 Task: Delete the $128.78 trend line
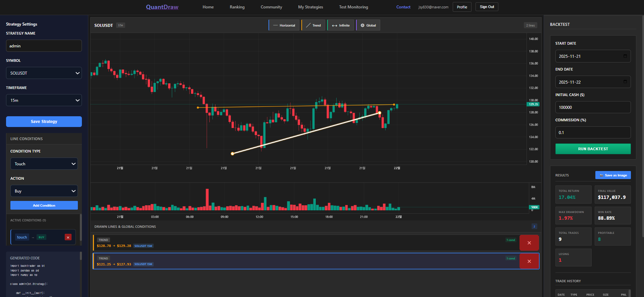pyautogui.click(x=529, y=243)
